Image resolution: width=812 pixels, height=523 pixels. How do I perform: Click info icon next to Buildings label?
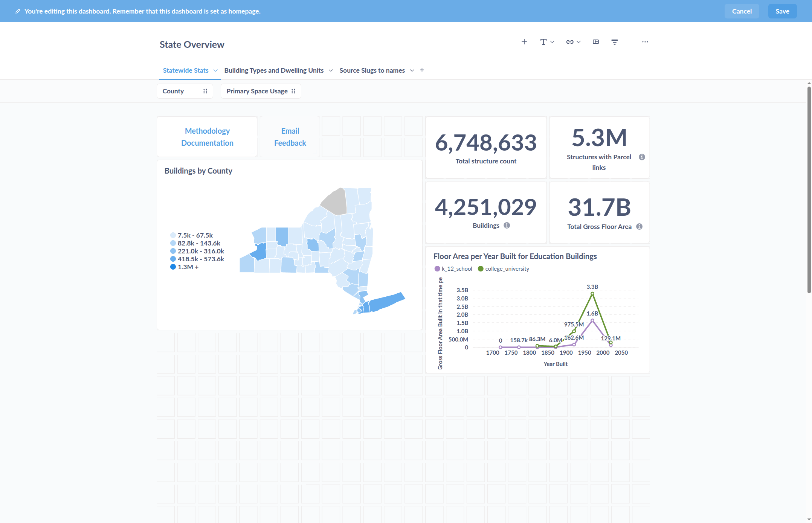[507, 225]
